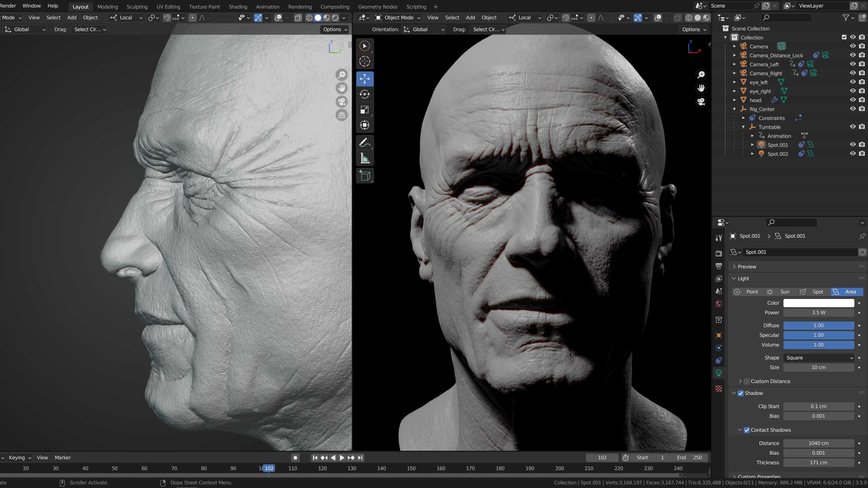Screen dimensions: 868x488
Task: Switch perspective/orthographic grid icon in left viewport
Action: pyautogui.click(x=342, y=115)
